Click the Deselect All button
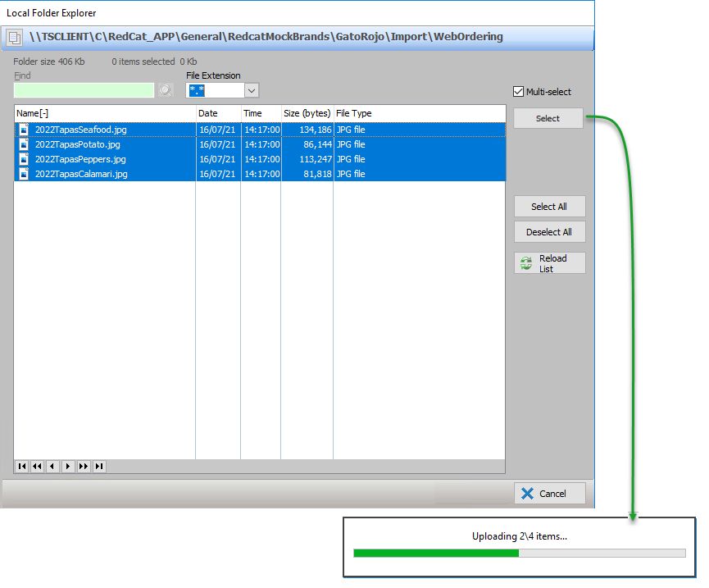The width and height of the screenshot is (709, 588). tap(549, 232)
